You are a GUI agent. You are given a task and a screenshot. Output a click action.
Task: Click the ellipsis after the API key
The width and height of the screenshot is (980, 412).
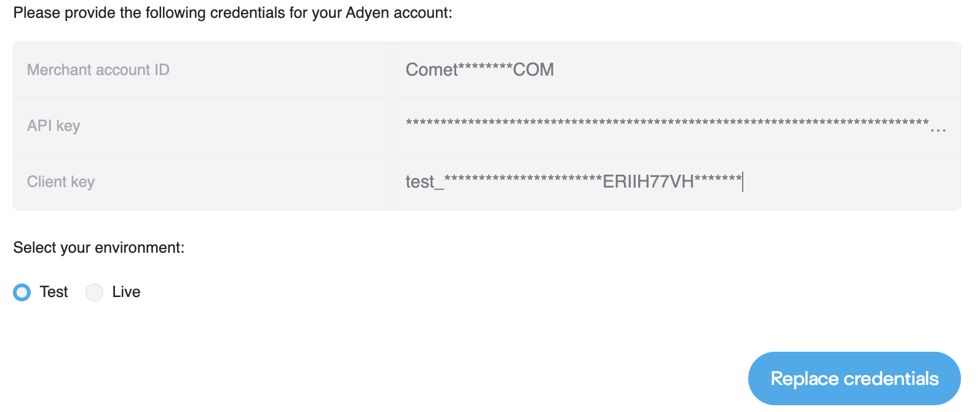[x=938, y=130]
